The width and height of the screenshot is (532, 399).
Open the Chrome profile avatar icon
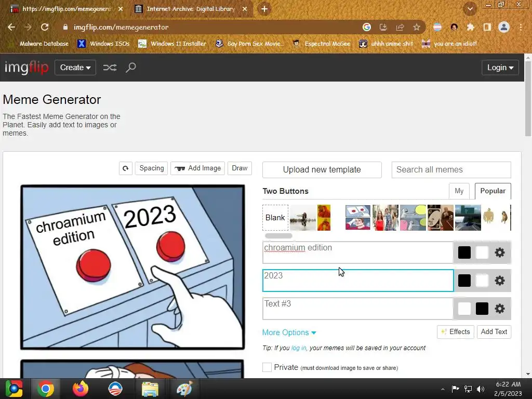coord(504,27)
